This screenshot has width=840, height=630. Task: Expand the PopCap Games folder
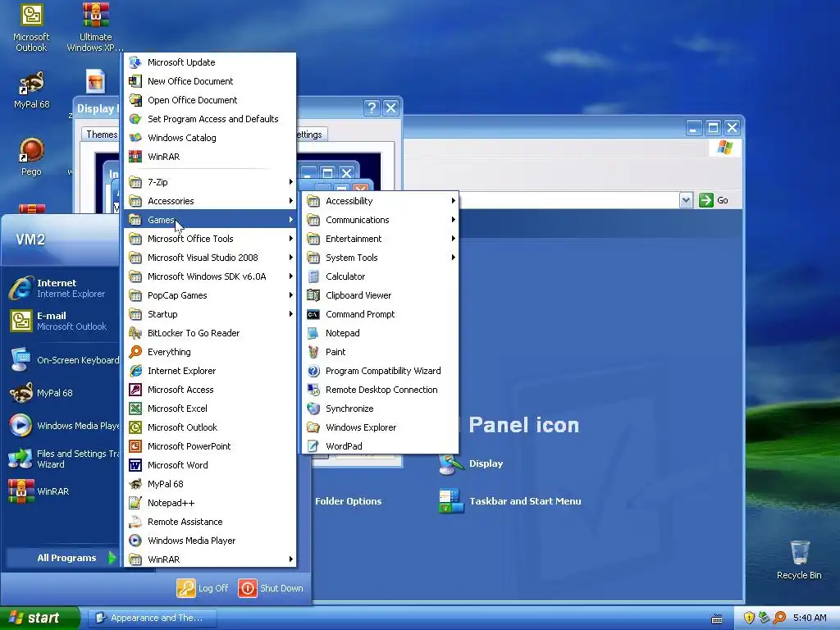coord(210,295)
